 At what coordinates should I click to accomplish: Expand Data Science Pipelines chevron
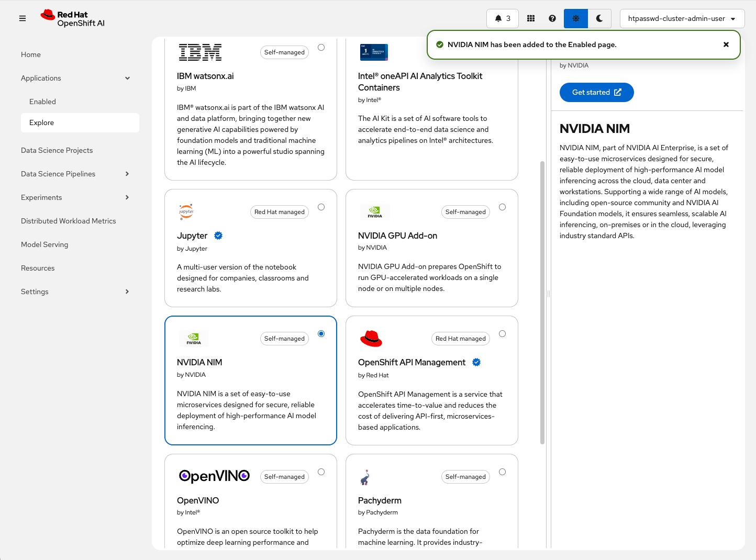[x=127, y=174]
